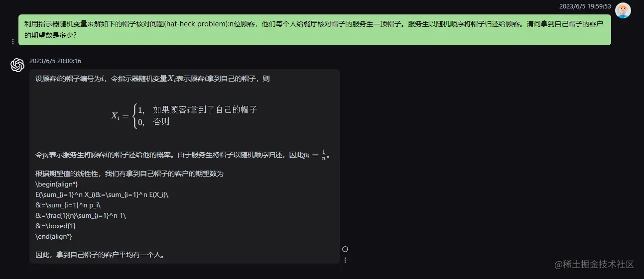Click the conclusion 因此，拿到自己帽子的客户平均有一个人
Screen dimensions: 644x279
click(x=100, y=255)
